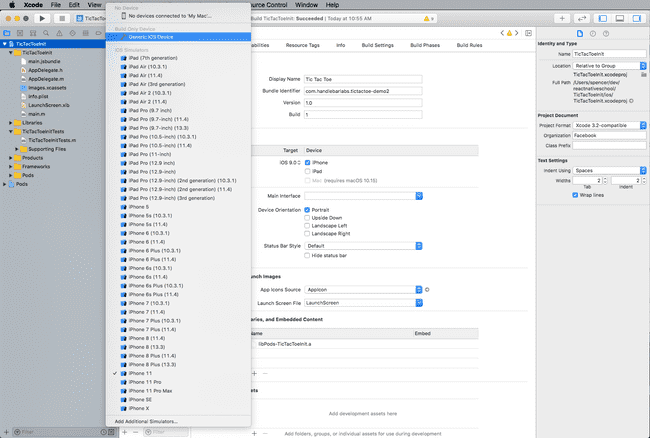650x438 pixels.
Task: Show the yellow warning indicator in status bar
Action: (x=429, y=19)
